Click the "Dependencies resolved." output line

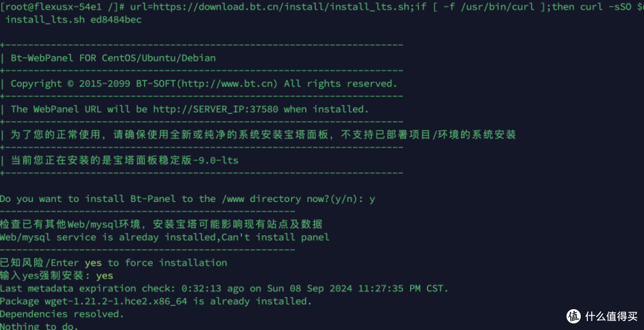62,314
